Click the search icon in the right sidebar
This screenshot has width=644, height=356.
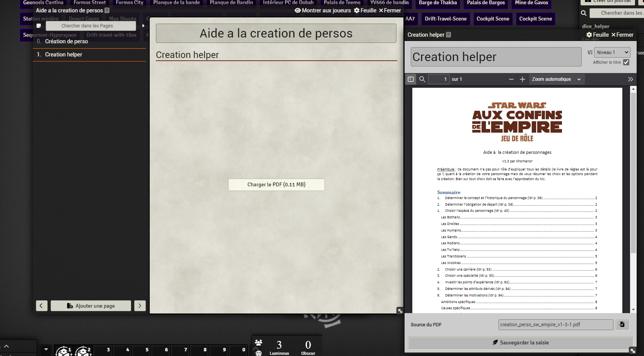click(584, 13)
